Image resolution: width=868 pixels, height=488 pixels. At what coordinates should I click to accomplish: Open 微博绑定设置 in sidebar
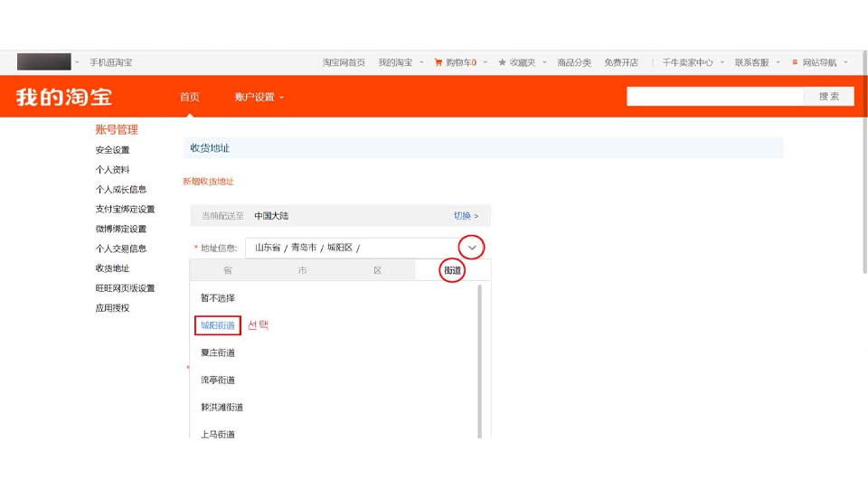click(120, 229)
